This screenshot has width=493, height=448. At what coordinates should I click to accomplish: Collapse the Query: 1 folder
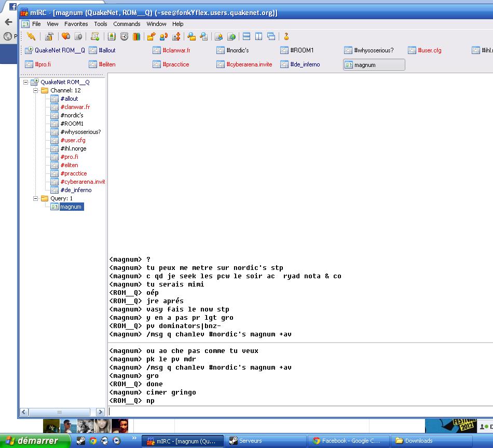tap(36, 198)
